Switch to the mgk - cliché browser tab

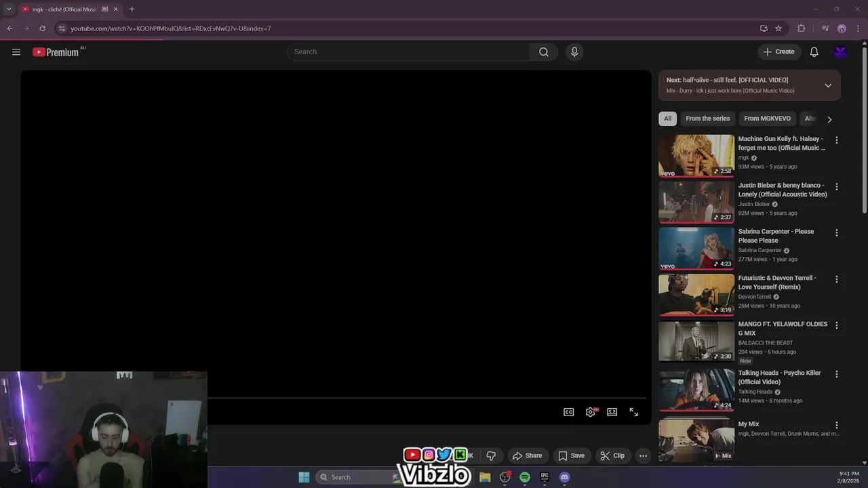point(65,9)
